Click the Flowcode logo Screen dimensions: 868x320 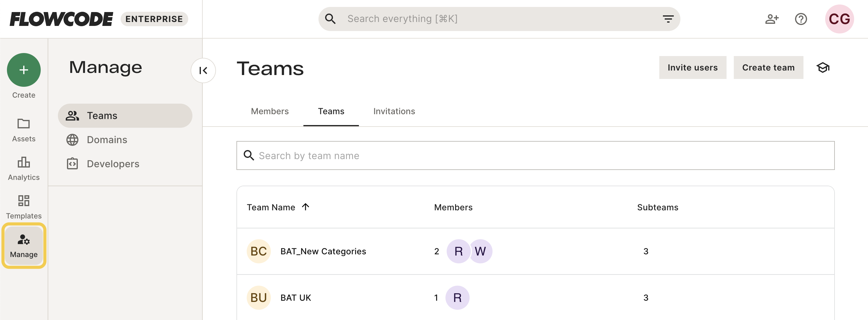(61, 19)
